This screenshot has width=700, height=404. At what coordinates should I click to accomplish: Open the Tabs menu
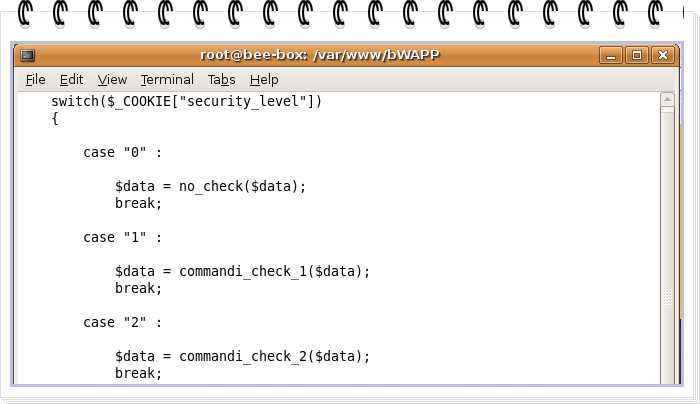click(221, 79)
